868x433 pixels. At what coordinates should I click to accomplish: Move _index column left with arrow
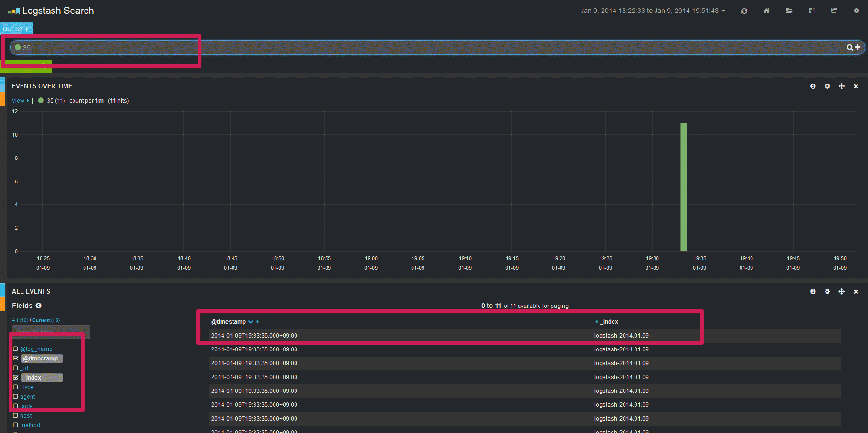596,322
